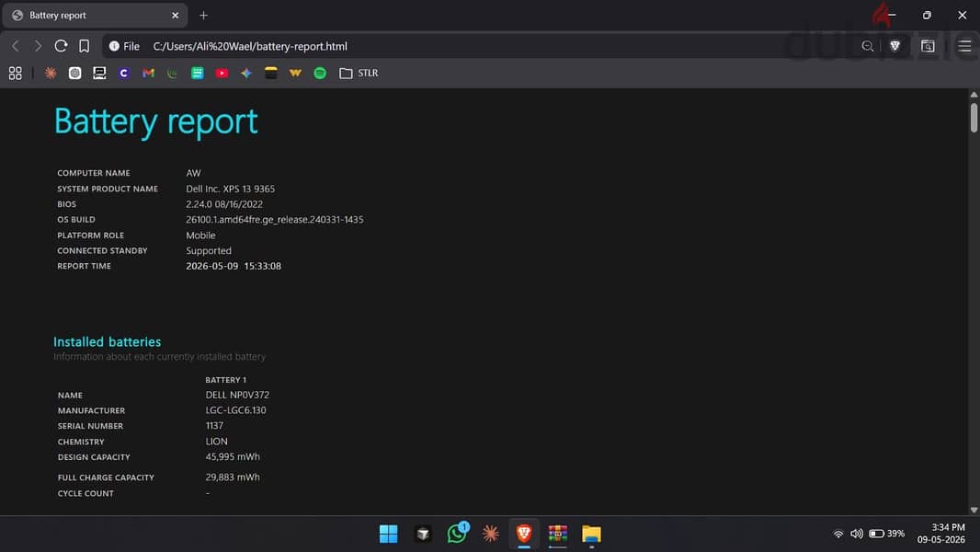Open the apps grid icon on bookmarks bar

(15, 74)
